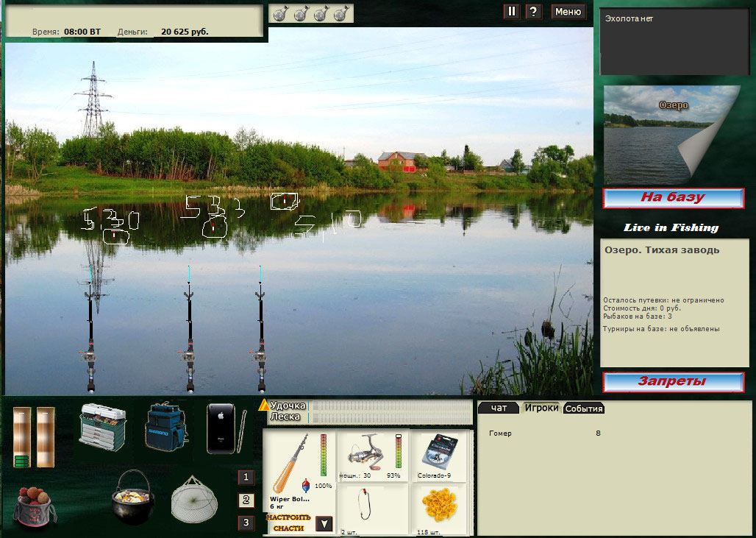756x538 pixels.
Task: Click the На базу button
Action: click(673, 198)
